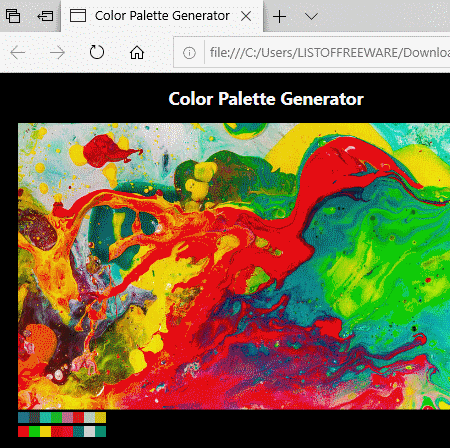This screenshot has height=448, width=450.
Task: Open a new tab with the plus button
Action: click(x=279, y=16)
